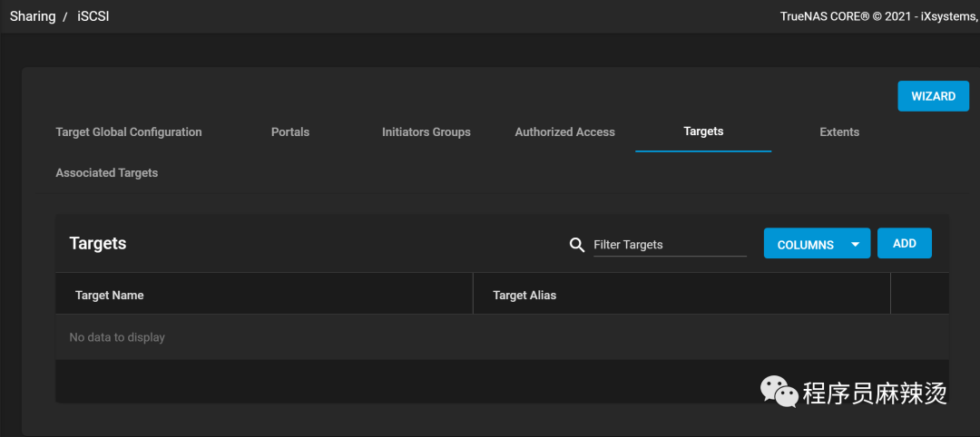Viewport: 980px width, 437px height.
Task: Switch to Target Global Configuration tab
Action: [x=129, y=131]
